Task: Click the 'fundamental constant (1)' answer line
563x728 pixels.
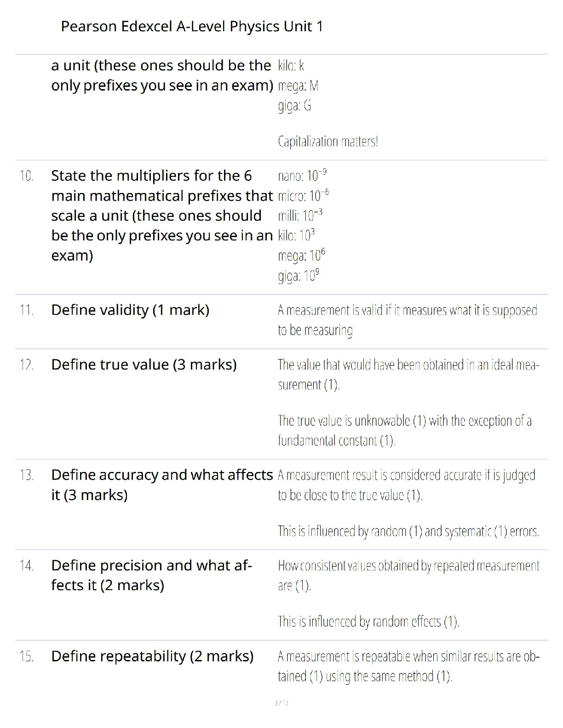Action: (x=337, y=441)
